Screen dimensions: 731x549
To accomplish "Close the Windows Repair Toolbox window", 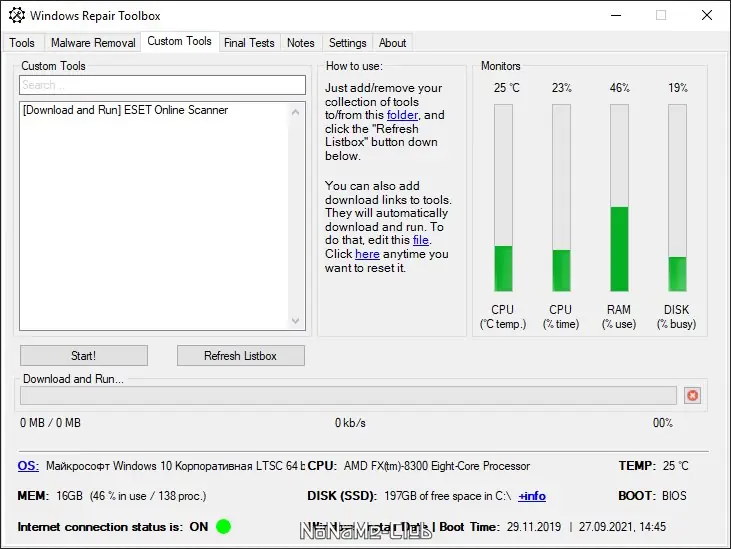I will tap(707, 15).
